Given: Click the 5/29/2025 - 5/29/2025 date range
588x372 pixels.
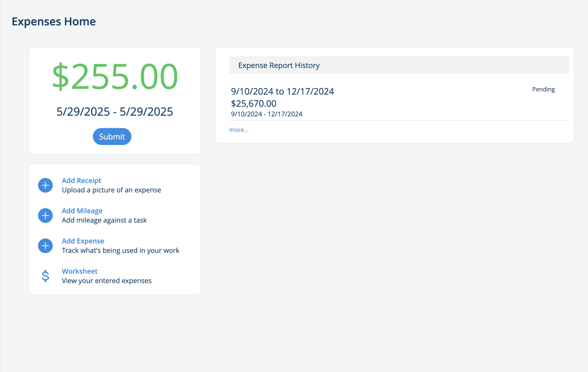Looking at the screenshot, I should 115,112.
